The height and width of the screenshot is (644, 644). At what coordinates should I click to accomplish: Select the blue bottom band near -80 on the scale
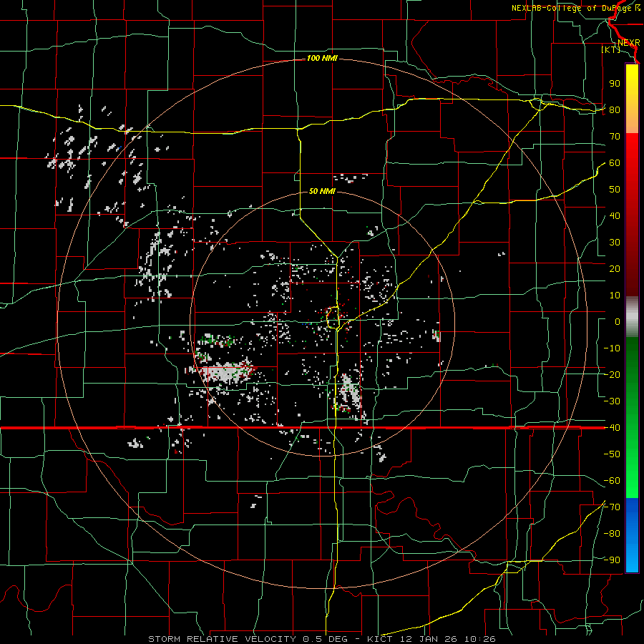pyautogui.click(x=632, y=534)
